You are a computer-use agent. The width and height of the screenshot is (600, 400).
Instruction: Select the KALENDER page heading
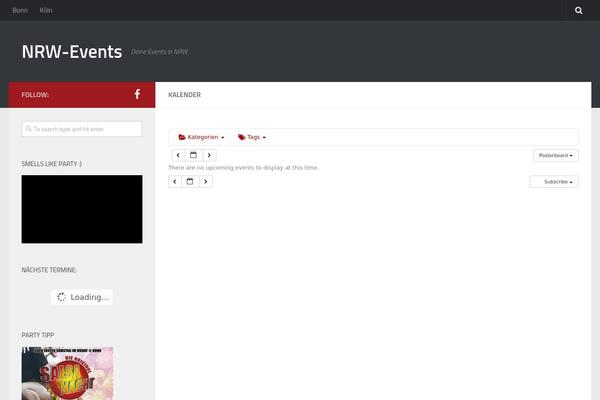click(x=184, y=95)
